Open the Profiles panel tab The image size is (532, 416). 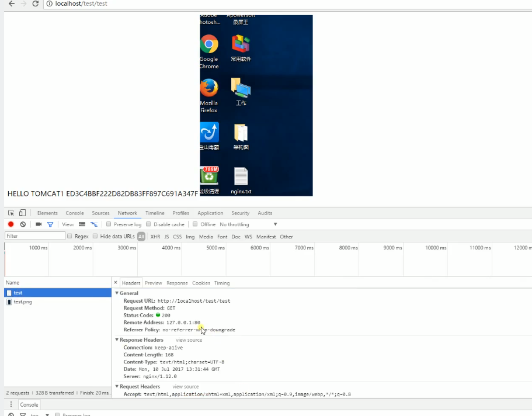point(181,213)
